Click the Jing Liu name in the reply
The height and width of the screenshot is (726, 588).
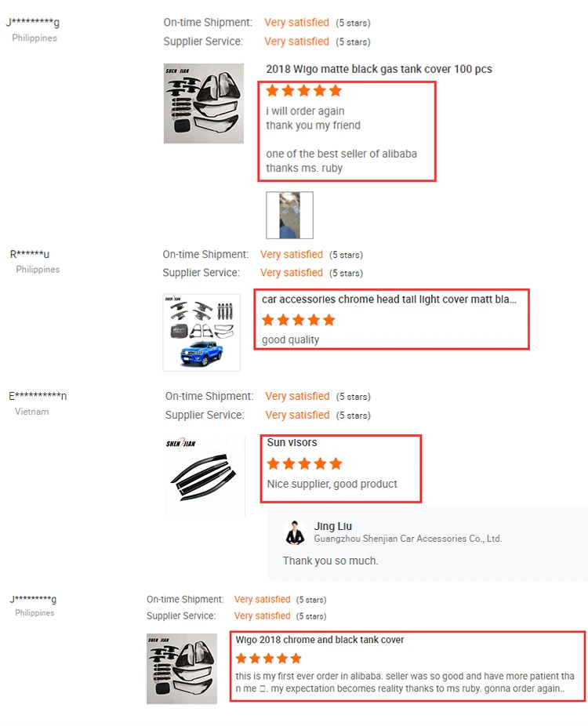click(x=335, y=526)
